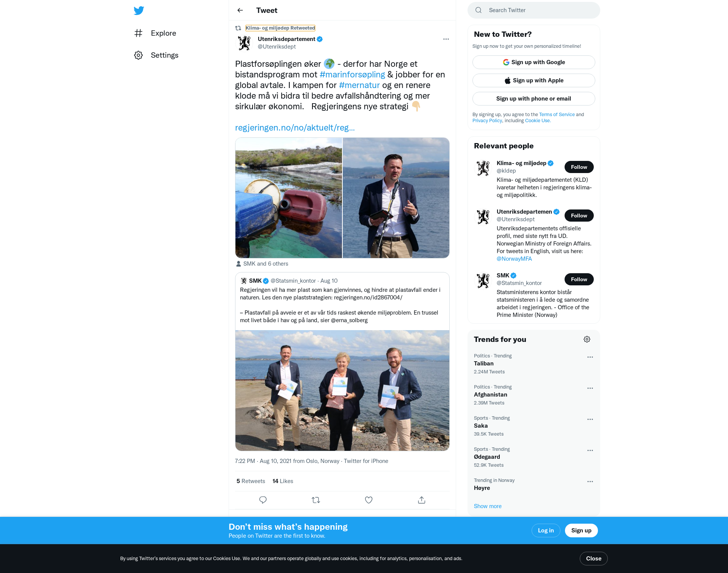
Task: Click the reply bubble icon
Action: click(263, 500)
